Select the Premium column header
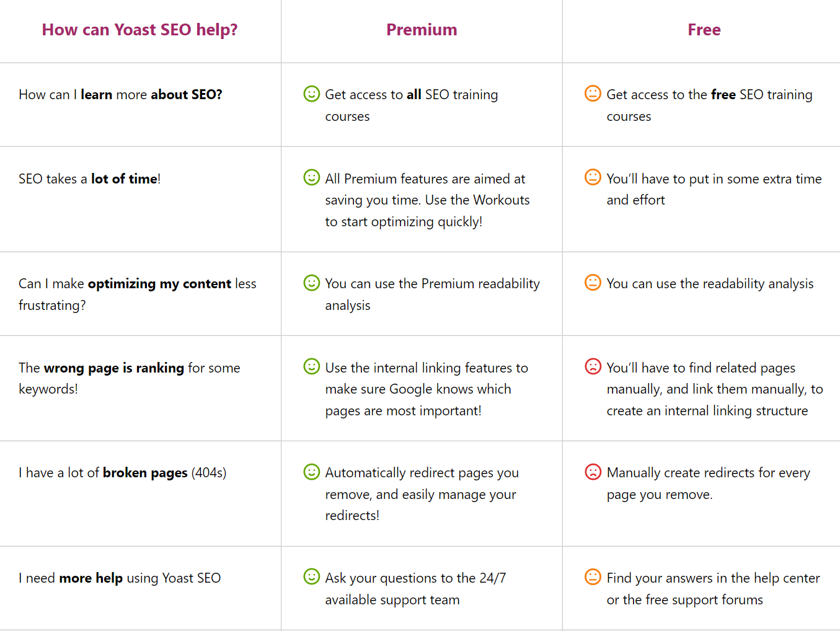 pyautogui.click(x=422, y=30)
